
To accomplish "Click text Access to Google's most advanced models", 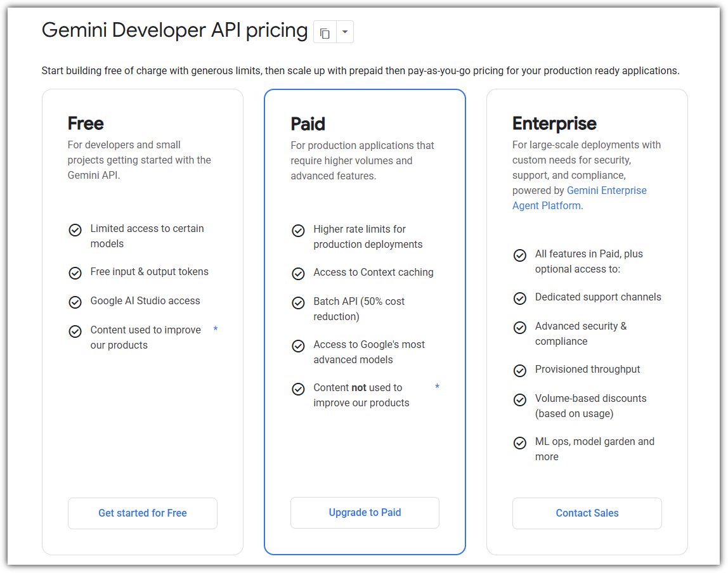I will 369,352.
